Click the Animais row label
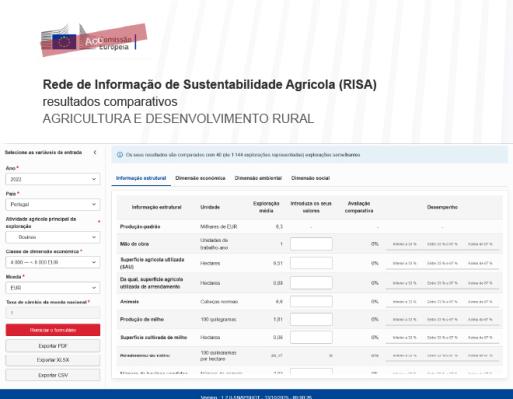This screenshot has width=513, height=399. [x=129, y=302]
